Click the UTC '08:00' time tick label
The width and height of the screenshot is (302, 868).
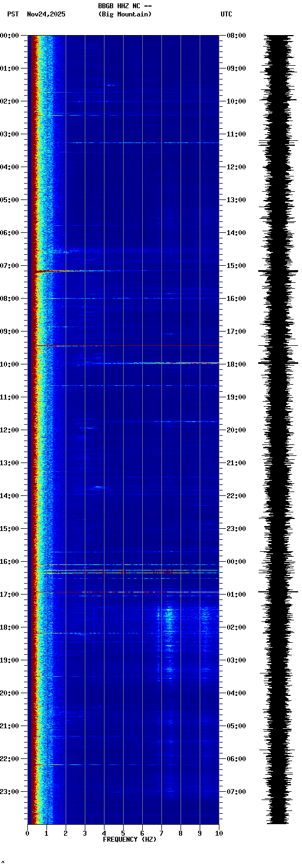[236, 36]
